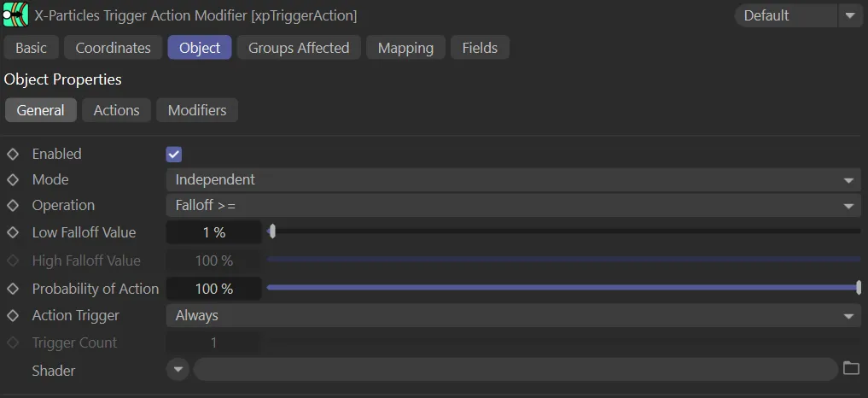868x398 pixels.
Task: Toggle keyframe diamond next to Enabled
Action: [13, 154]
